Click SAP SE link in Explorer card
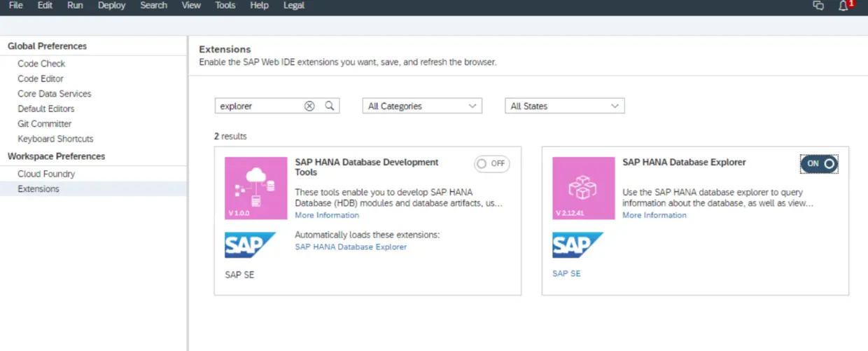 [x=566, y=273]
